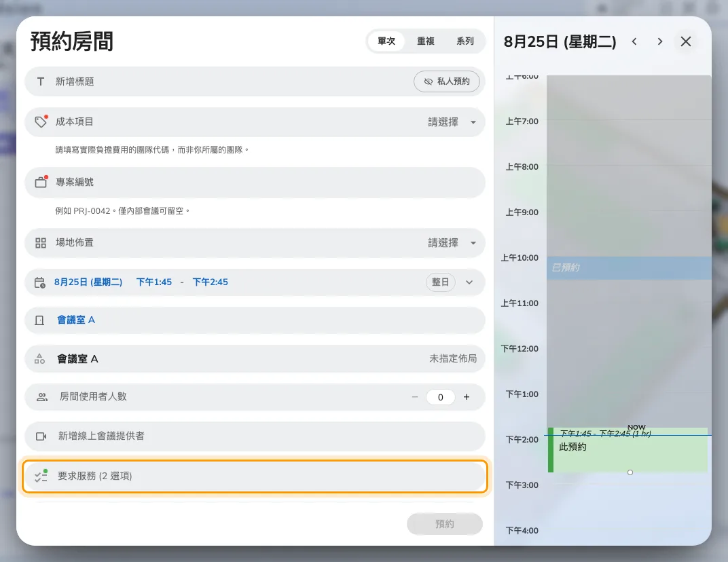728x562 pixels.
Task: Click the 未指定佈局 layout text
Action: point(453,359)
